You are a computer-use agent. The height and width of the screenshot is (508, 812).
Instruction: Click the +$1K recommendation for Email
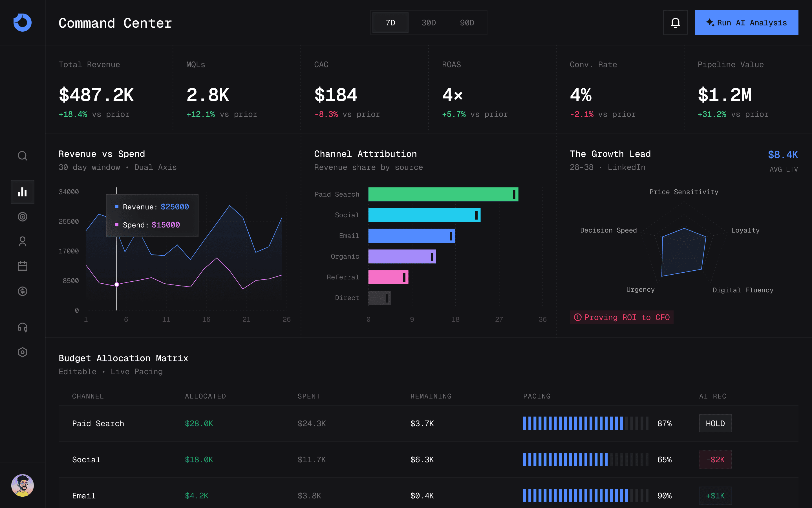(x=715, y=496)
